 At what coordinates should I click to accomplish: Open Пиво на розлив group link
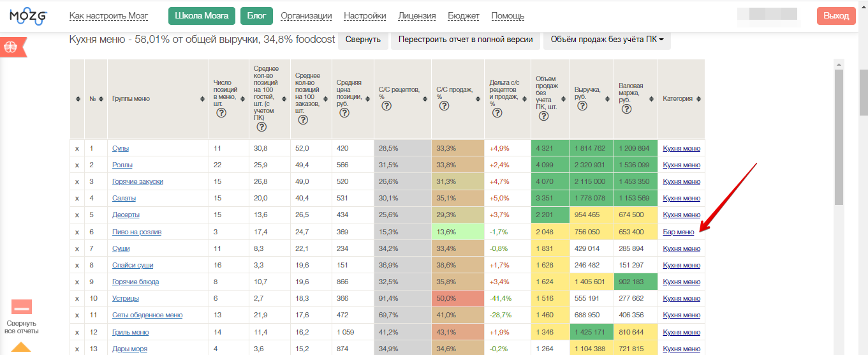(136, 232)
